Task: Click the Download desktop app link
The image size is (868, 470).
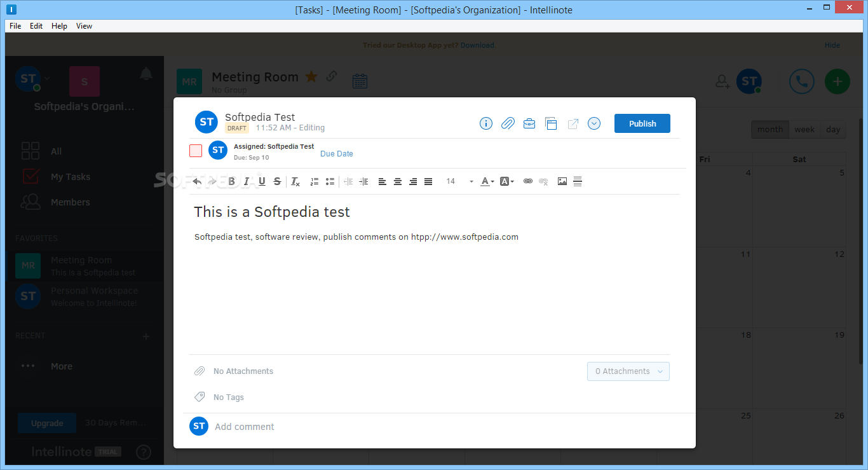Action: pos(477,45)
